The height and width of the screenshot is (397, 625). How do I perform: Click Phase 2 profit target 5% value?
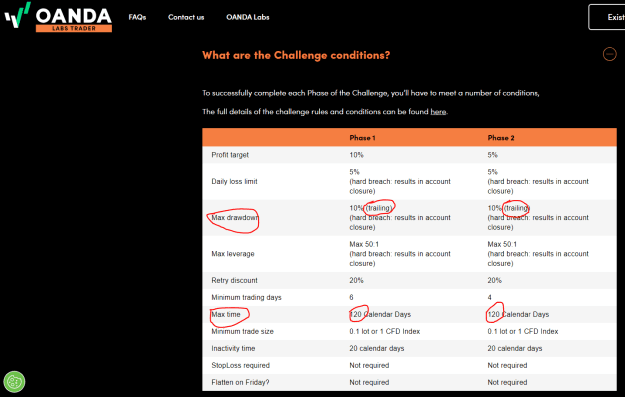(492, 155)
